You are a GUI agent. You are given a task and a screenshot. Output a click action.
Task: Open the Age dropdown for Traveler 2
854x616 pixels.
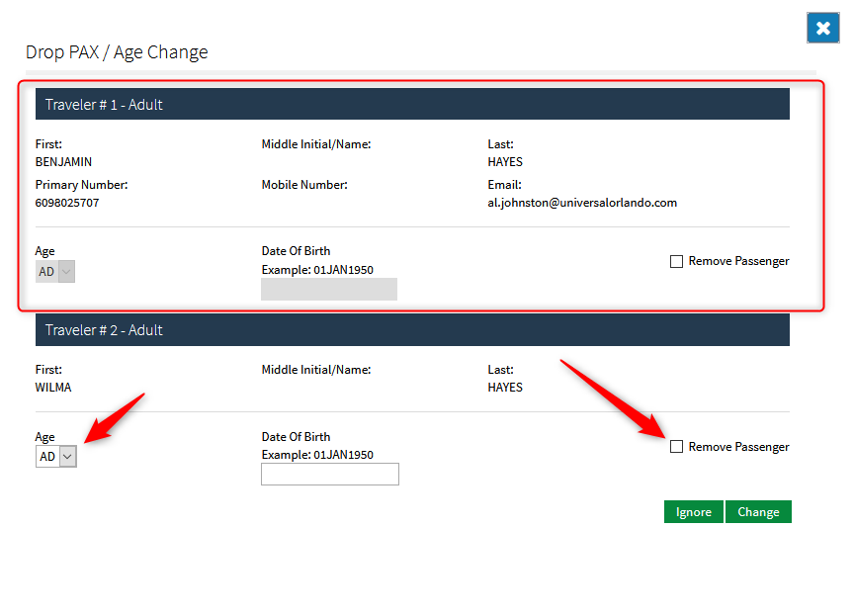click(x=56, y=457)
